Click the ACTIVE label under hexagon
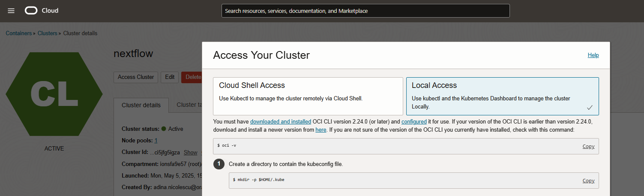The width and height of the screenshot is (644, 196). point(54,148)
